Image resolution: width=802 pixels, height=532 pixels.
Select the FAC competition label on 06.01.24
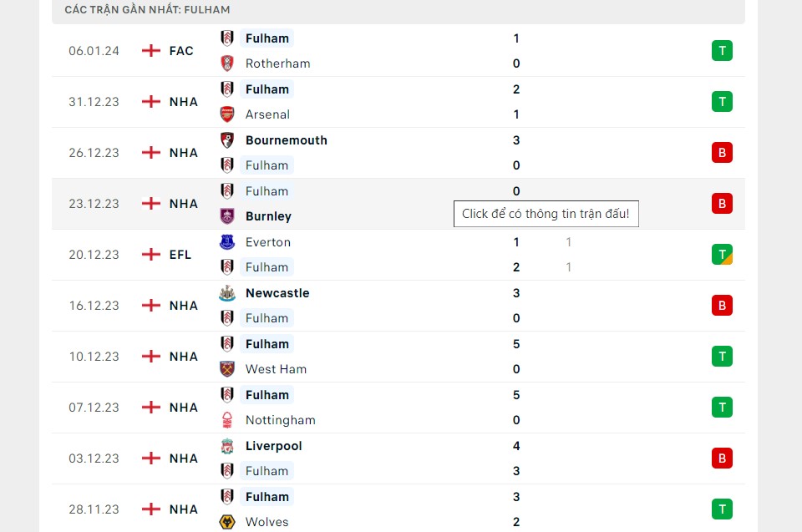181,51
